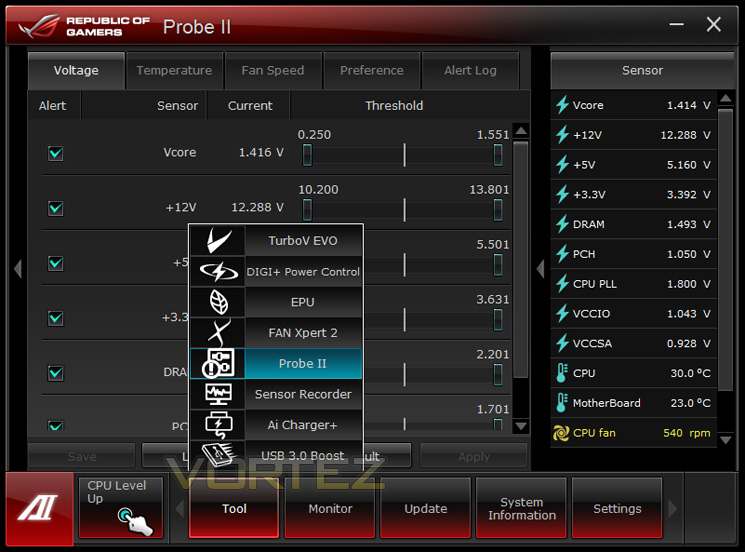745x552 pixels.
Task: Click the left-edge panel collapse arrow
Action: (18, 269)
